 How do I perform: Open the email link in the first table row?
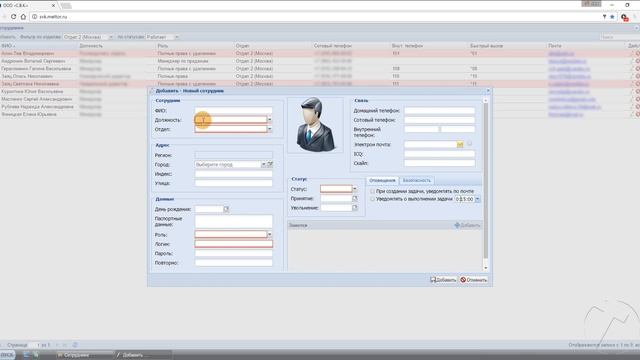(561, 53)
